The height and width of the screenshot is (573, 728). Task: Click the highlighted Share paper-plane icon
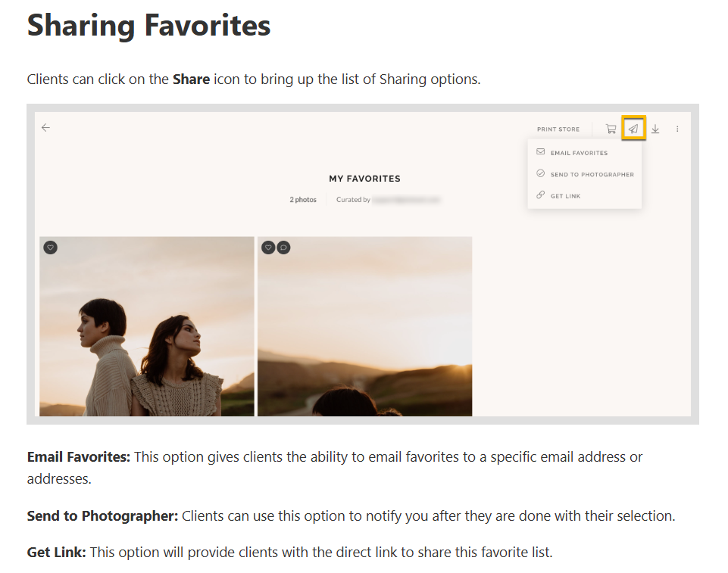(633, 129)
